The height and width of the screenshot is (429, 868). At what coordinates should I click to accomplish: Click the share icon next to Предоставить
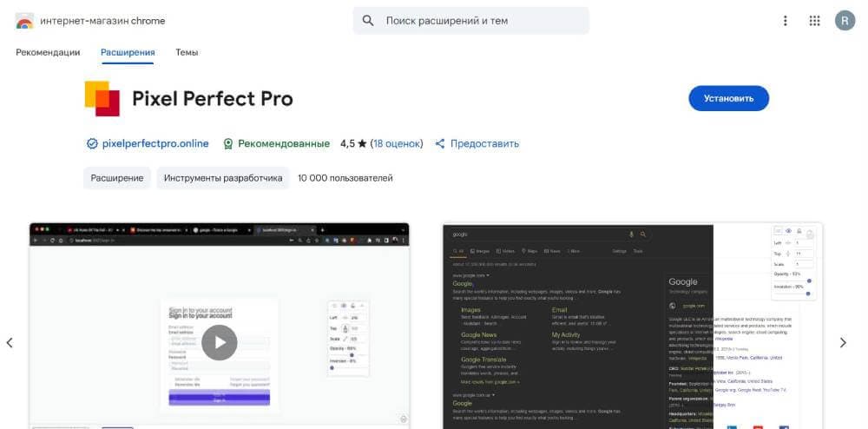coord(440,143)
